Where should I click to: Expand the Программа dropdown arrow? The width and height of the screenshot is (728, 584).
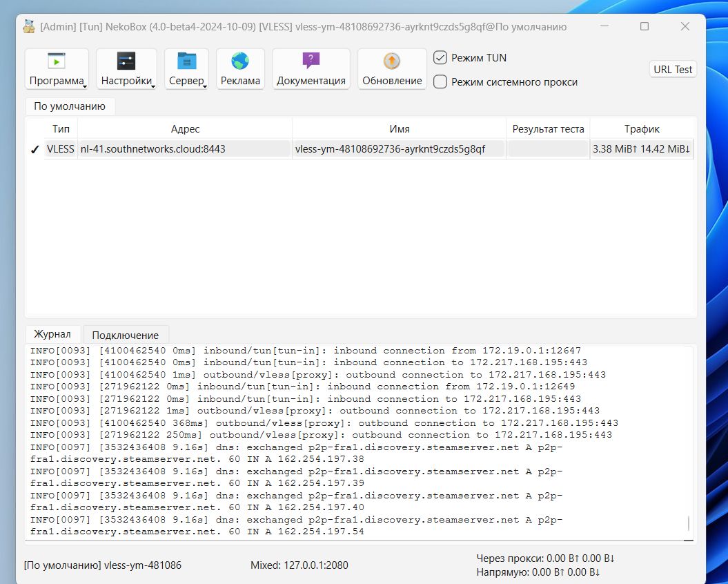coord(85,86)
